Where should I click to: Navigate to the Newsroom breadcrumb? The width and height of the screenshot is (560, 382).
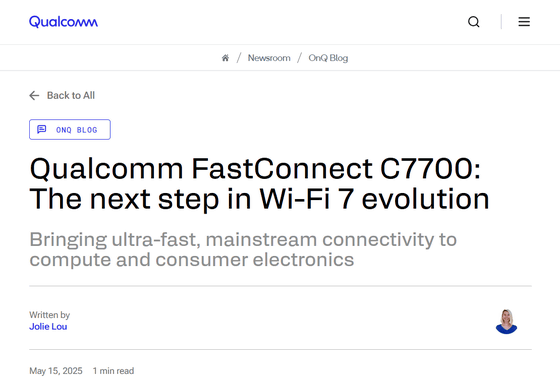[x=269, y=58]
